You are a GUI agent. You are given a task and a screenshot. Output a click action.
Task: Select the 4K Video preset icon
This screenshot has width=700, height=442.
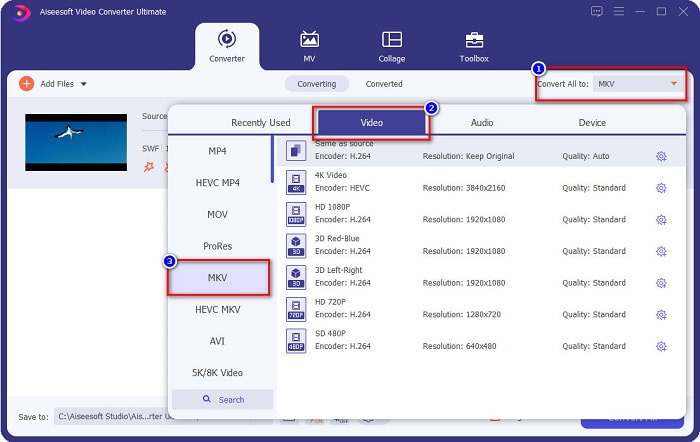point(296,182)
